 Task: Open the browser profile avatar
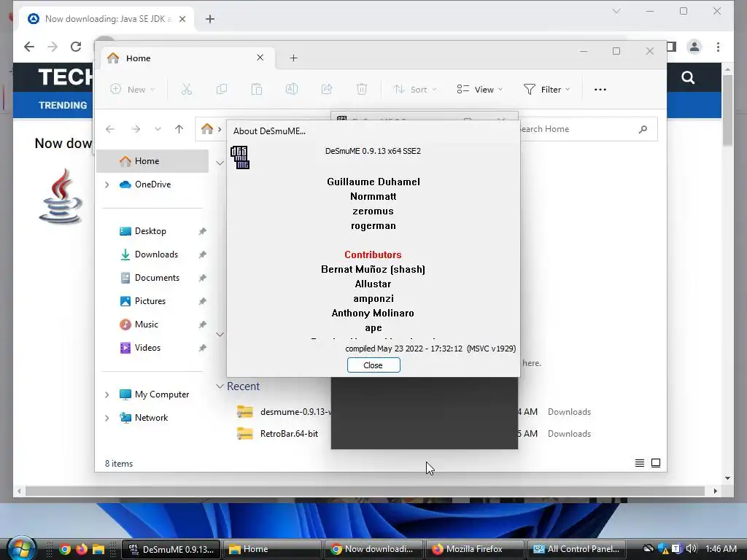coord(694,47)
